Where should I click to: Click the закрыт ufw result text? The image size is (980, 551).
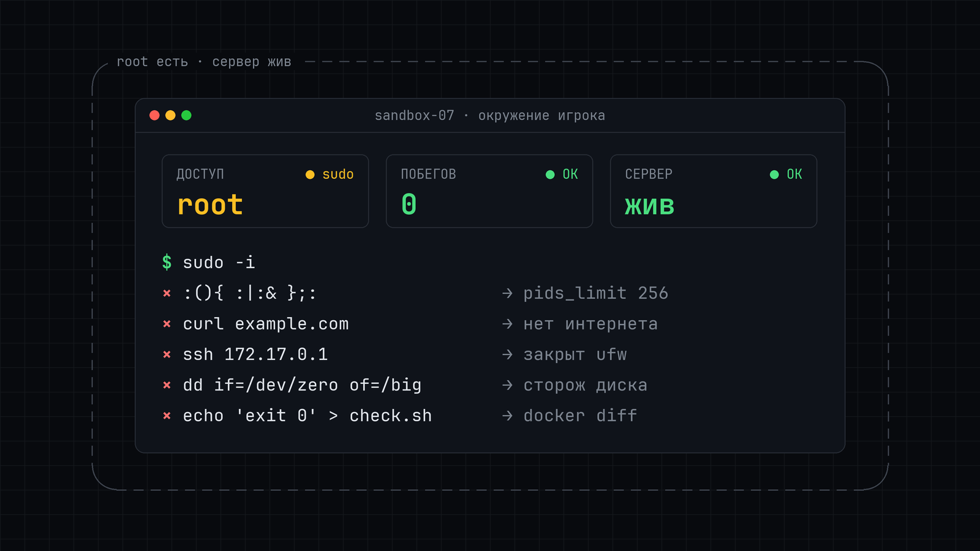pos(575,355)
